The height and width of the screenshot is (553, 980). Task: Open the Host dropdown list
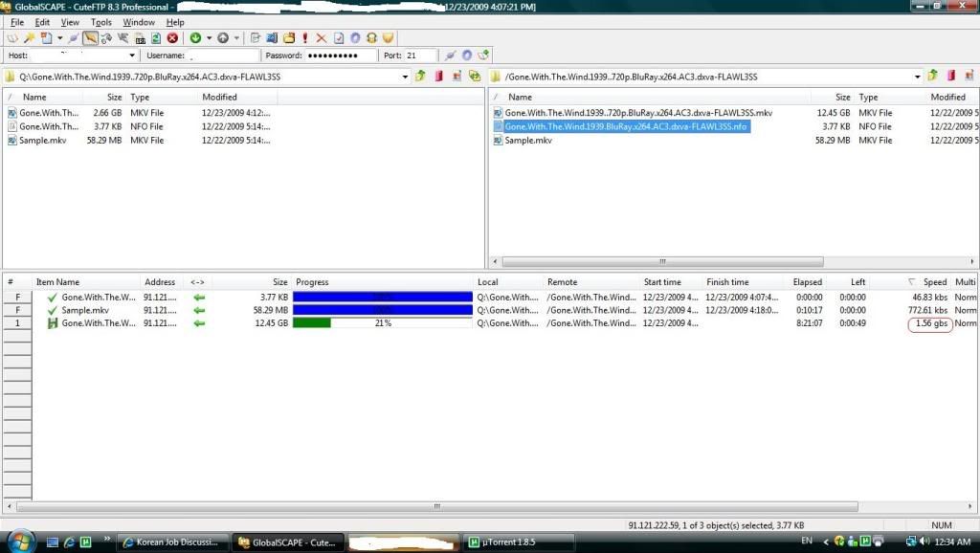pyautogui.click(x=131, y=56)
